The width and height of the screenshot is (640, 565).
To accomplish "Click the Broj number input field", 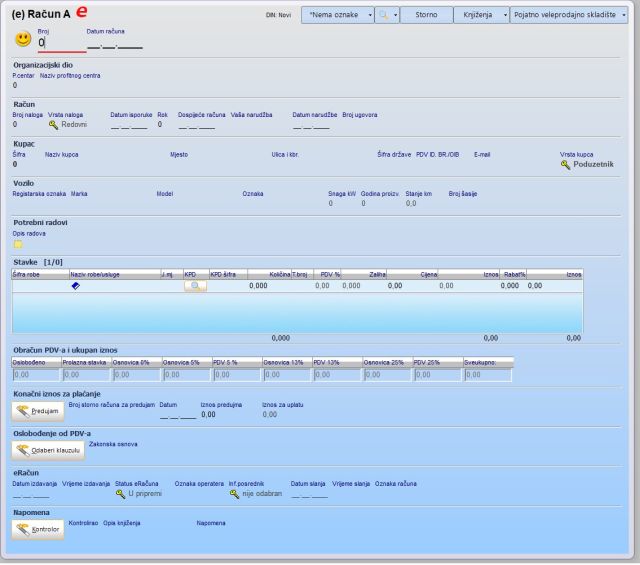I will tap(60, 44).
